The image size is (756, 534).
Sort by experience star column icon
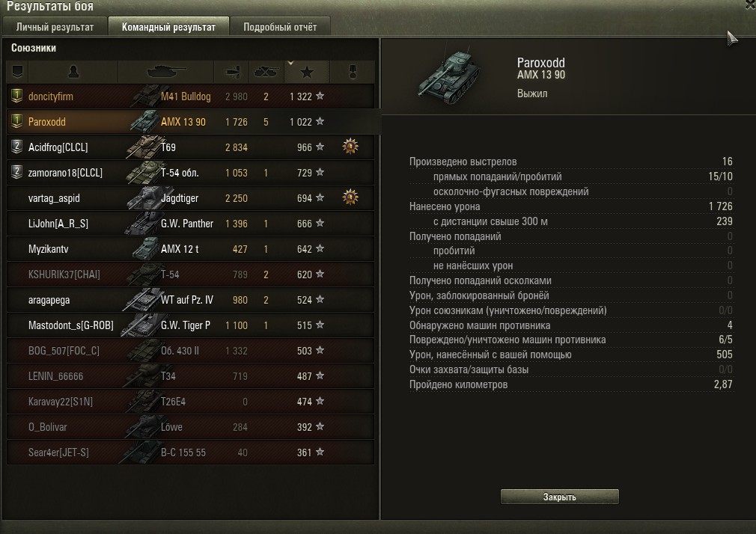(x=307, y=73)
